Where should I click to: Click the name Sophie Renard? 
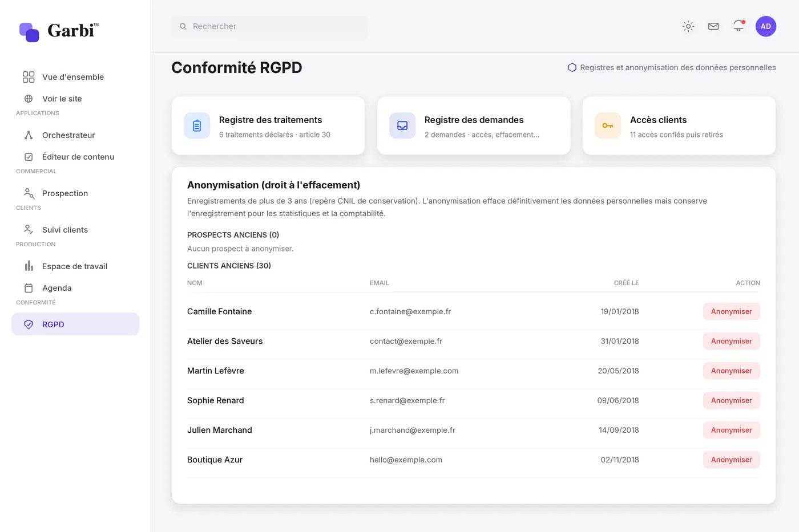216,400
